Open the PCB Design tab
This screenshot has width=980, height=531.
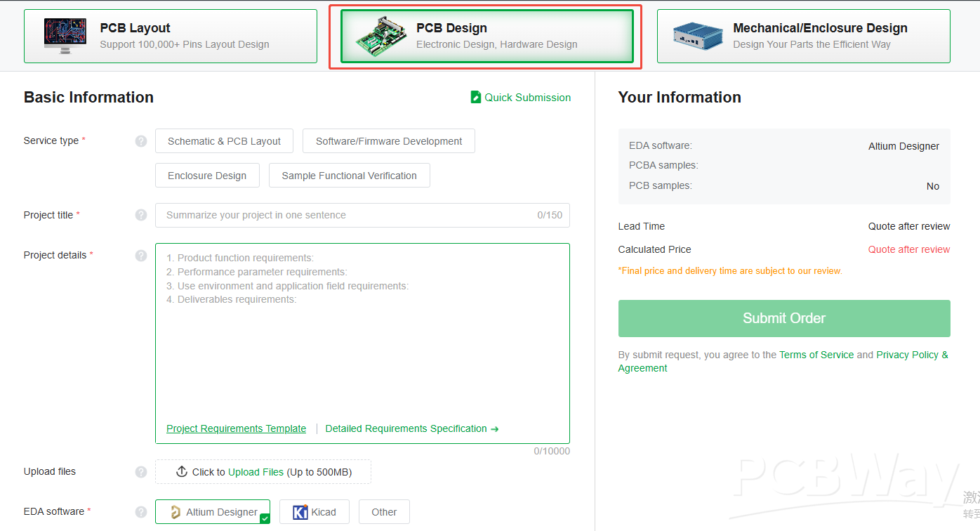[486, 37]
